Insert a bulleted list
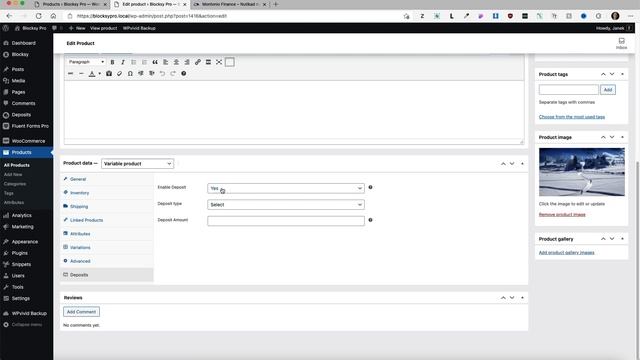The width and height of the screenshot is (640, 360). pos(133,62)
